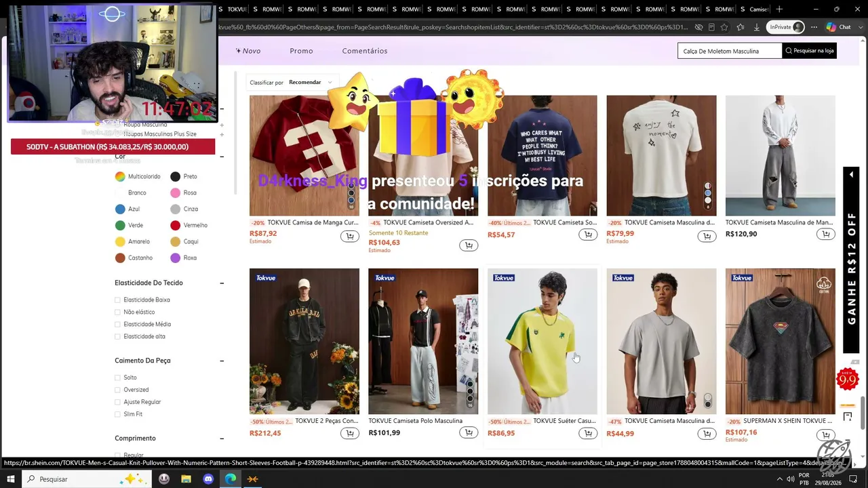The width and height of the screenshot is (868, 488).
Task: Open TOKVUE Camiseta Polo Masculina product link
Action: point(415,421)
